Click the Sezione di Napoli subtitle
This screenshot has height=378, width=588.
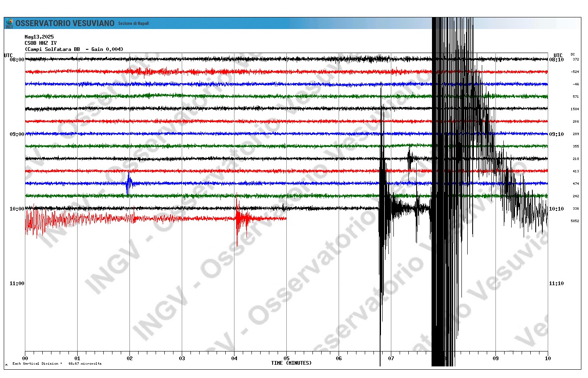tap(134, 24)
